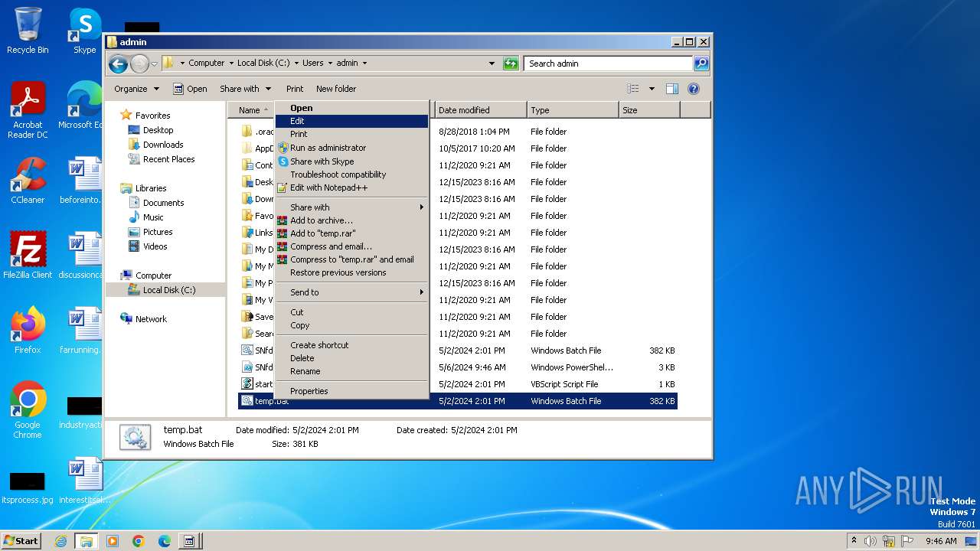The width and height of the screenshot is (980, 551).
Task: Click the taskbar clock
Action: (941, 541)
